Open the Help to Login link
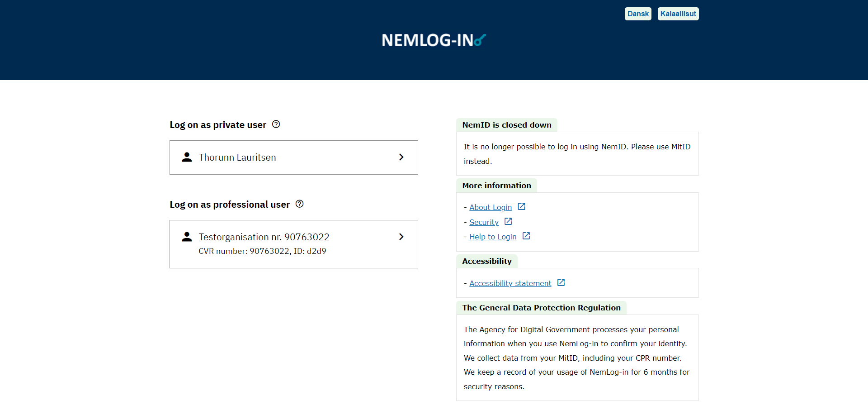 (x=493, y=237)
